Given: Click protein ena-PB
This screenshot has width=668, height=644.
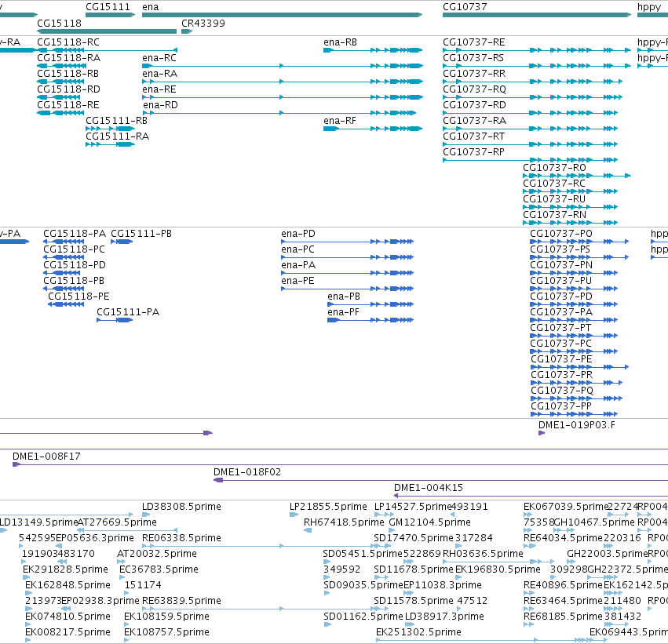Looking at the screenshot, I should coord(344,296).
